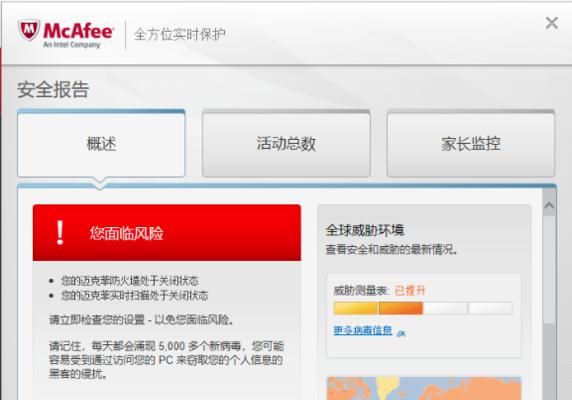
Task: Close the McAfee window with the X
Action: (x=552, y=23)
